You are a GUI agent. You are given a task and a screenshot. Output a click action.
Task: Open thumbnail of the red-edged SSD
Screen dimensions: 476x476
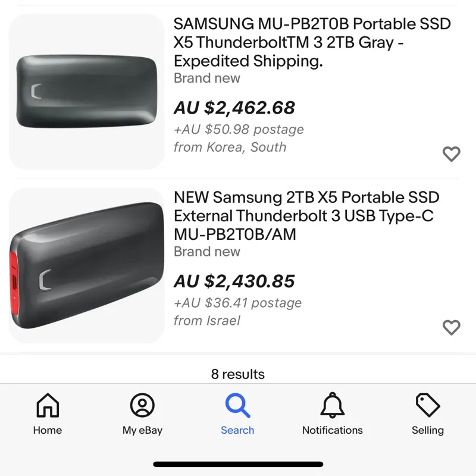coord(87,266)
